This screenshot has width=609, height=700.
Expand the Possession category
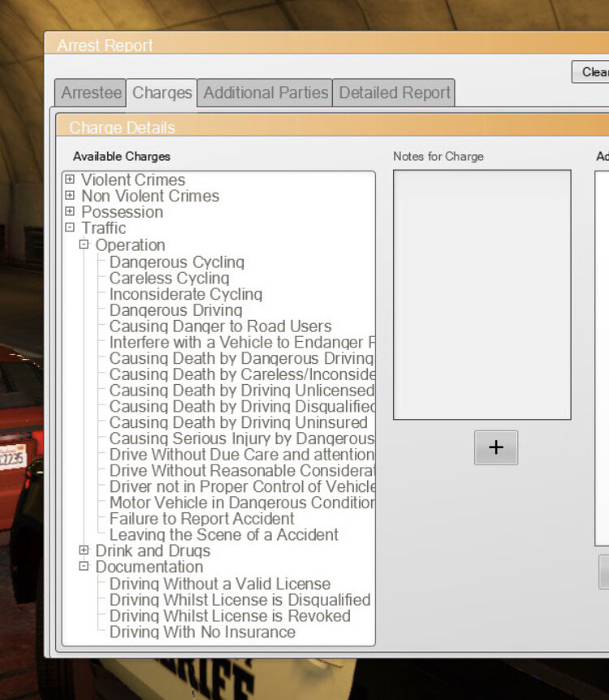tap(70, 212)
